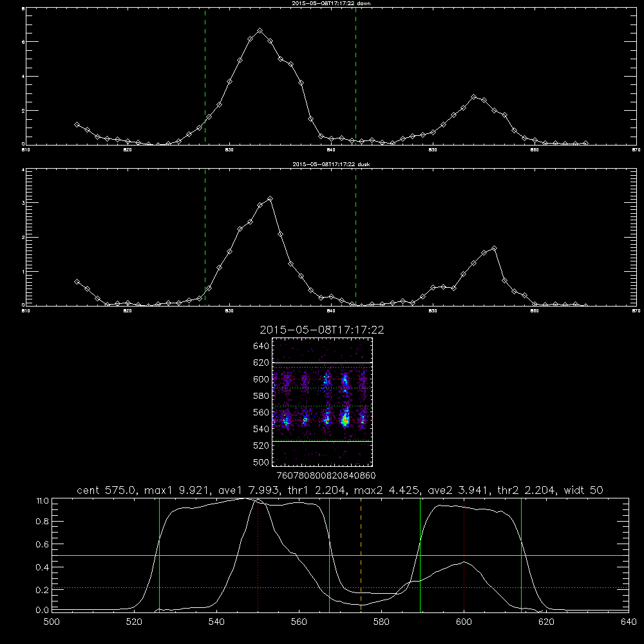Click x-axis label '620' of the bottom plot
Screen dimensions: 644x644
coord(546,622)
